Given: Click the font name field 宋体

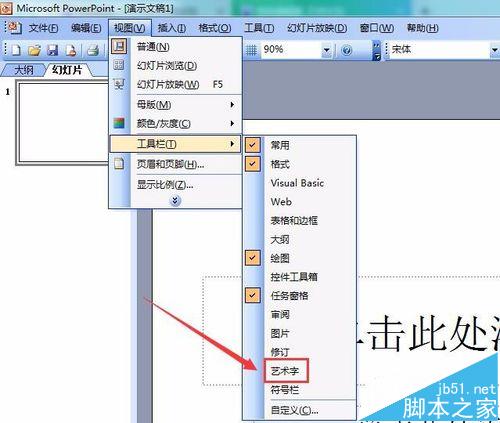Looking at the screenshot, I should coord(439,50).
